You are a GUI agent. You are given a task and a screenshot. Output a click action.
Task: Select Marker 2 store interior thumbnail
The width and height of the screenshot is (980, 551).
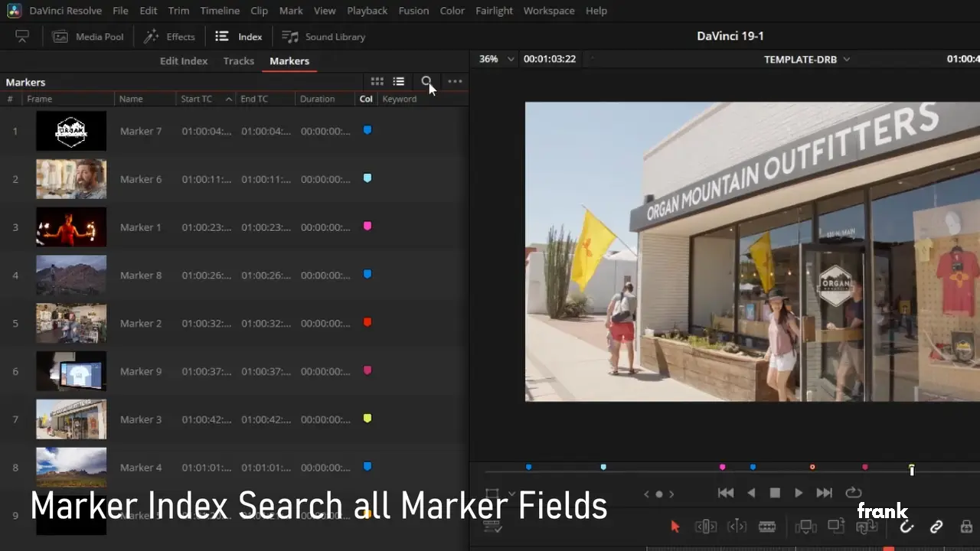click(71, 323)
